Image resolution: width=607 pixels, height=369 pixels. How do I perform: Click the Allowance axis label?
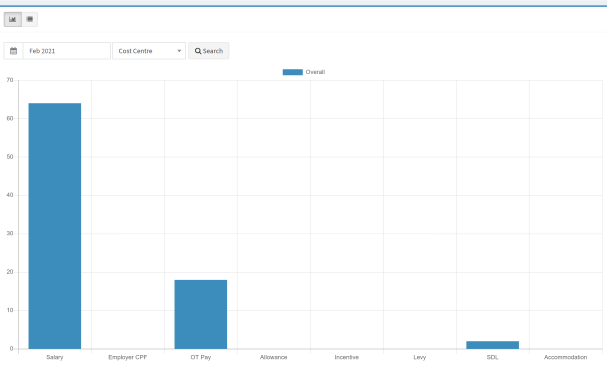274,357
